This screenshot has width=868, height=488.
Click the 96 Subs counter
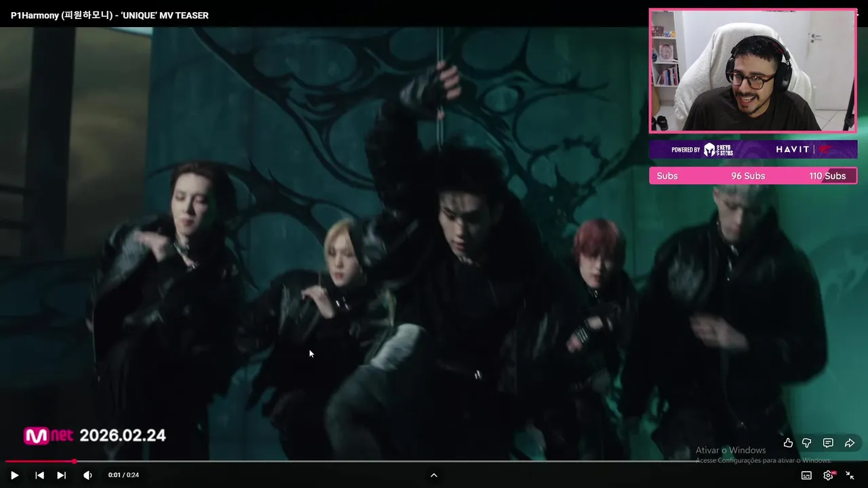[748, 176]
